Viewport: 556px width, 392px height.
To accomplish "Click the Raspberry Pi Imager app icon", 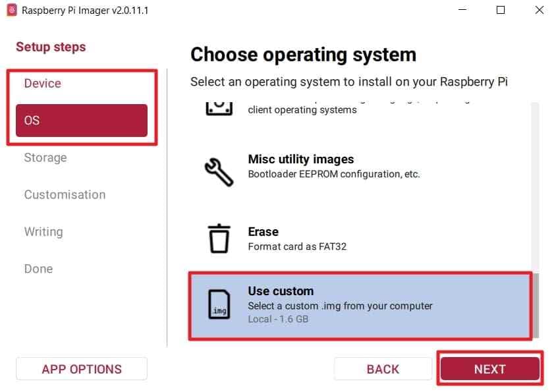I will coord(12,10).
